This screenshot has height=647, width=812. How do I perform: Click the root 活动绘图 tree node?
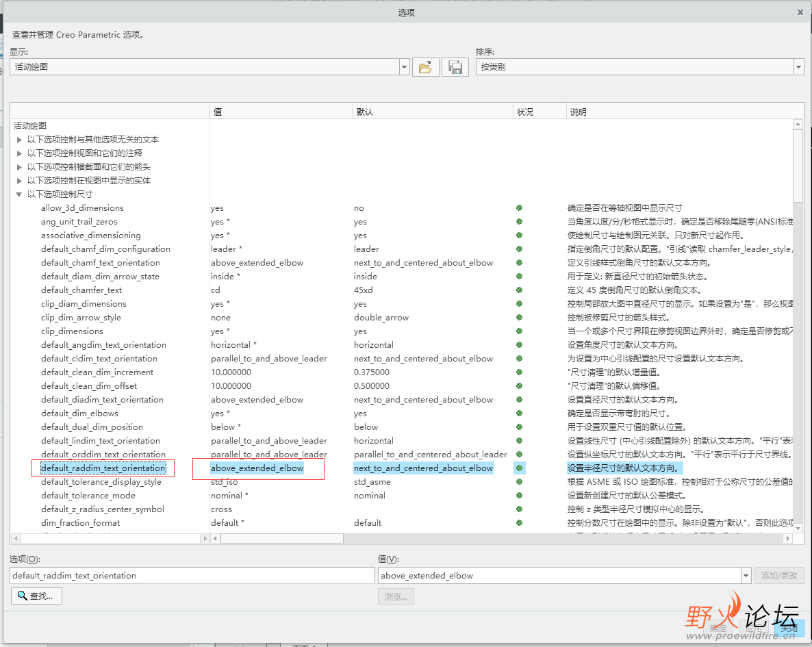(x=30, y=126)
